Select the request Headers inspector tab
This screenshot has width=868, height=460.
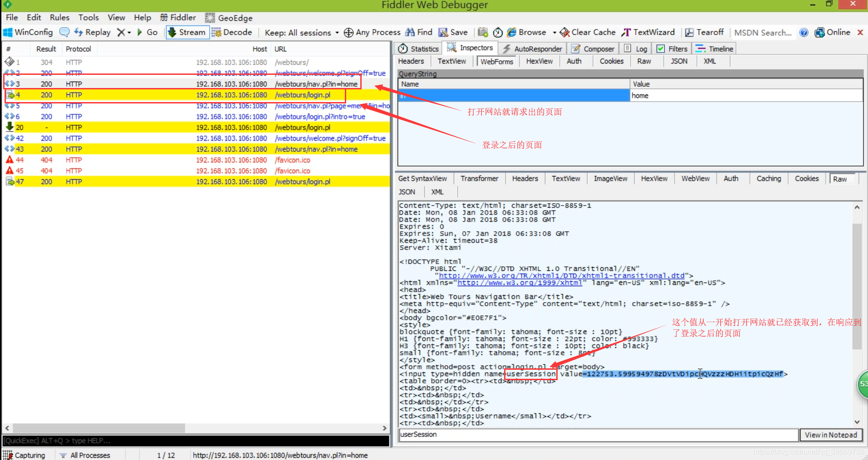pyautogui.click(x=411, y=61)
